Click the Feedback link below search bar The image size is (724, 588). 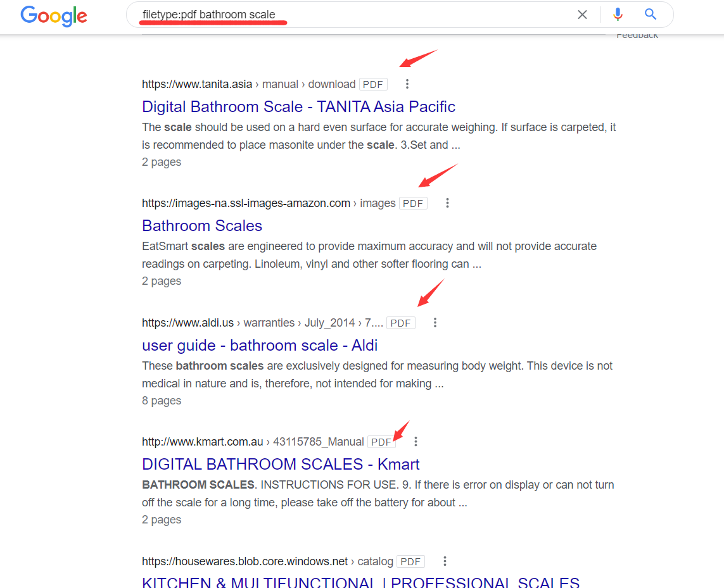tap(637, 35)
